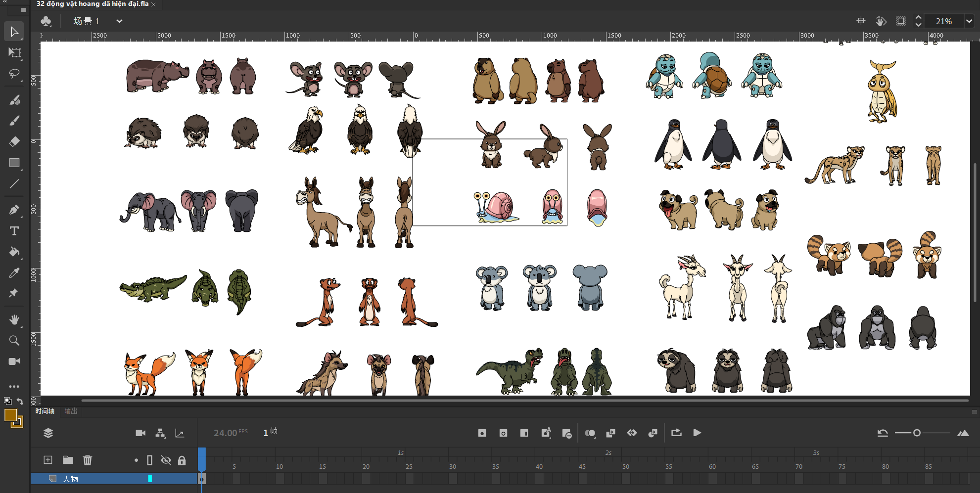The image size is (980, 493).
Task: Click the 21% zoom field
Action: click(943, 21)
